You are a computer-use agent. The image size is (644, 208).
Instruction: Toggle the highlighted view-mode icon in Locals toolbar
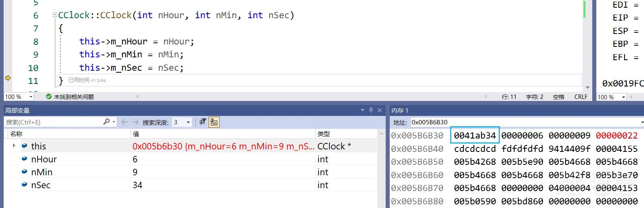(x=214, y=122)
